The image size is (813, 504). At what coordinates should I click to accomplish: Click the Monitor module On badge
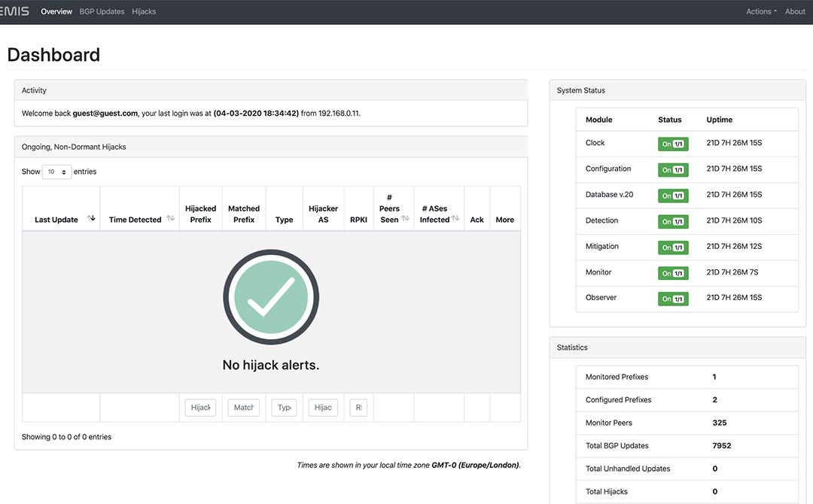pos(672,274)
